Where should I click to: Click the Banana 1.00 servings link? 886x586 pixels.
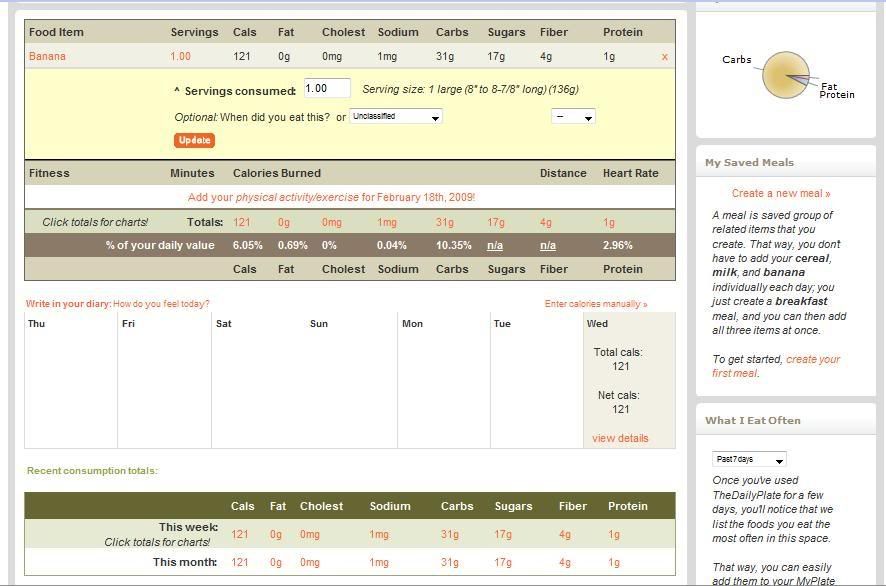pyautogui.click(x=180, y=57)
